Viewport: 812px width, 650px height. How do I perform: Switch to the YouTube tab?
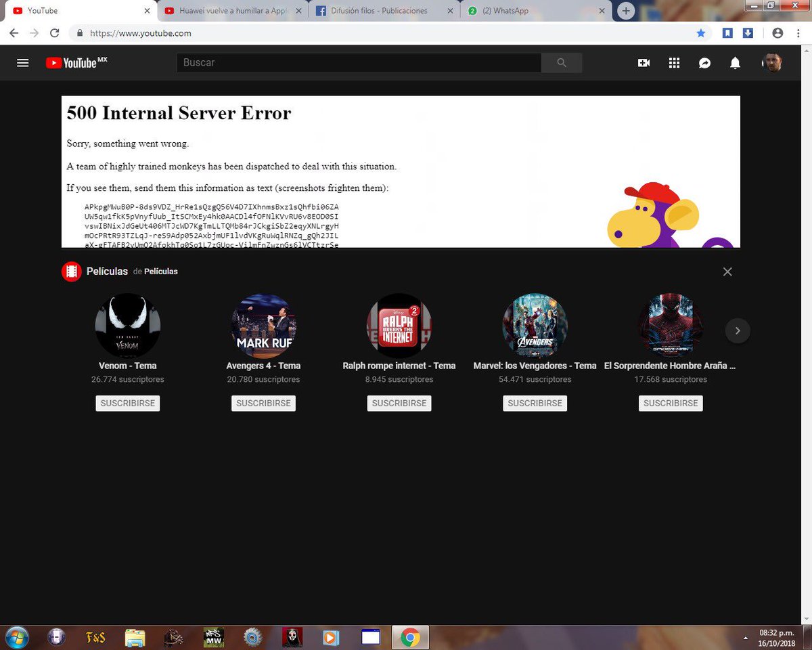78,11
